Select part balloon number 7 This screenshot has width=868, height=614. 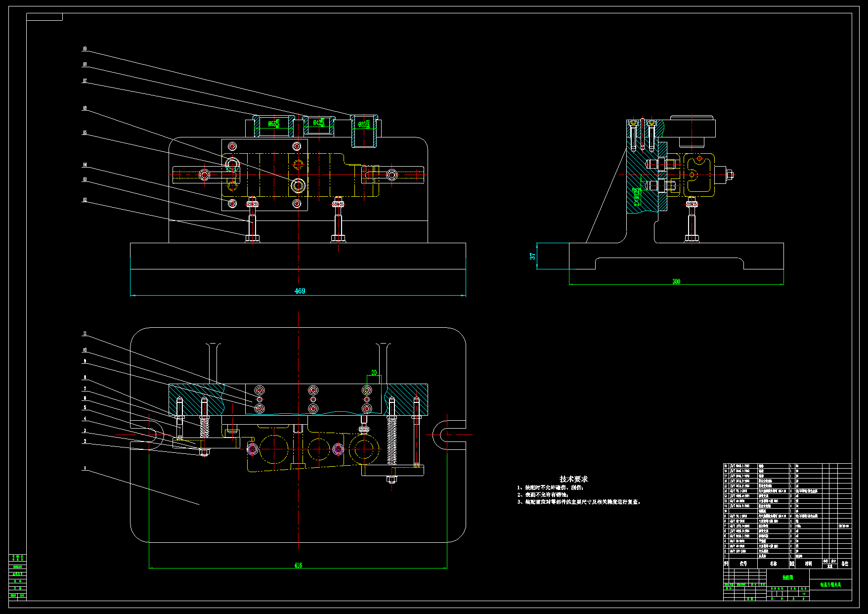85,389
